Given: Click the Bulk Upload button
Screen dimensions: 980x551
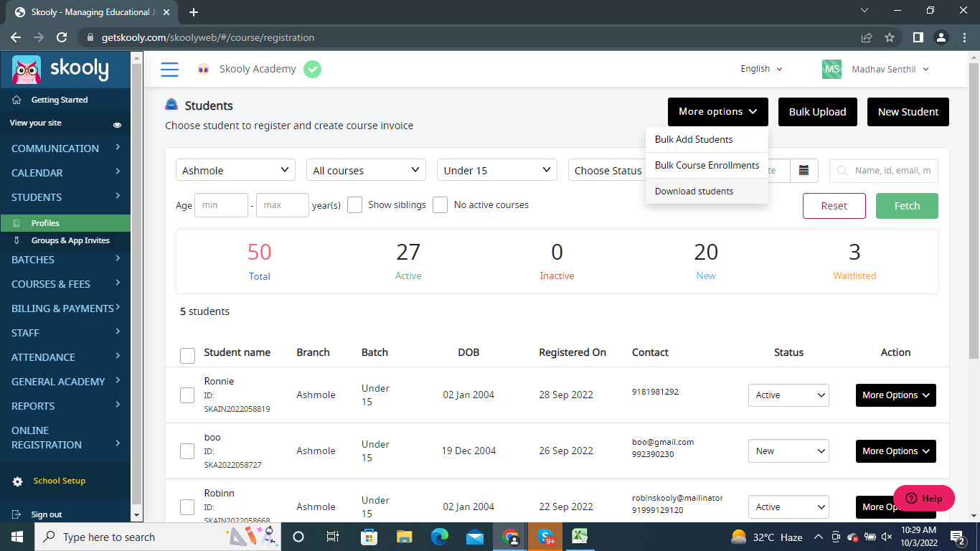Looking at the screenshot, I should tap(817, 112).
